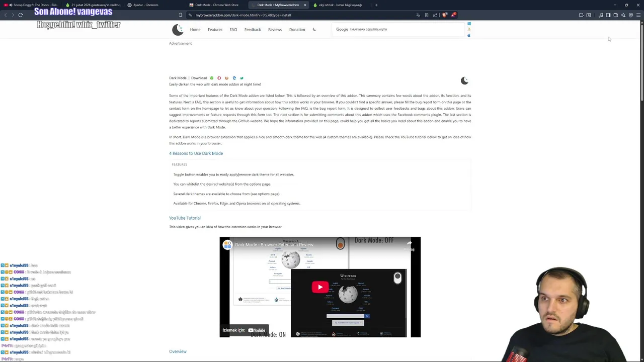Open reader mode icon in address bar
Image resolution: width=644 pixels, height=362 pixels.
point(426,15)
